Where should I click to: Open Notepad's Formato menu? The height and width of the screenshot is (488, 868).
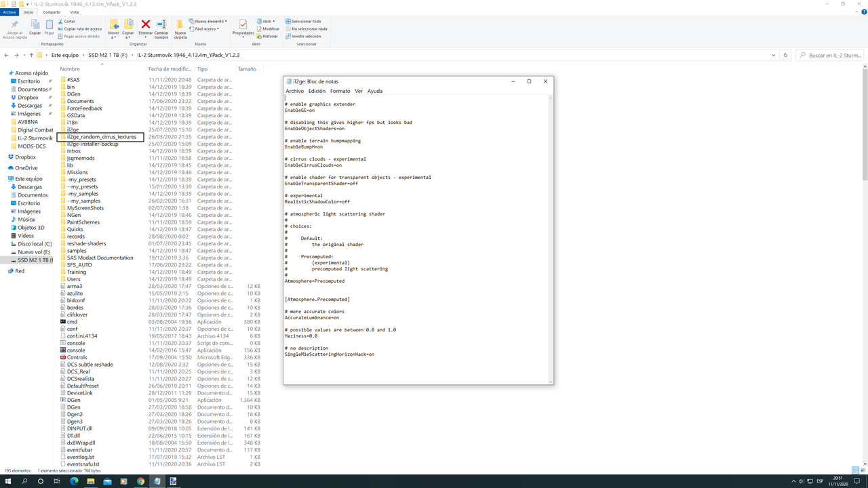tap(340, 91)
